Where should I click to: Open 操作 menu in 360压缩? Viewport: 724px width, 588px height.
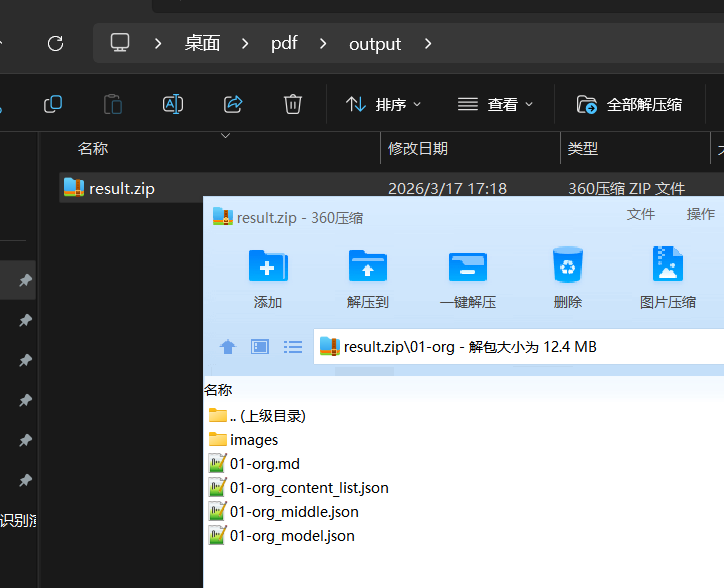(701, 214)
